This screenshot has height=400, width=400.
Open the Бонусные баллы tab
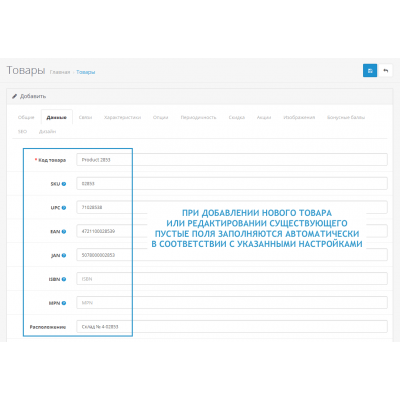pos(346,117)
